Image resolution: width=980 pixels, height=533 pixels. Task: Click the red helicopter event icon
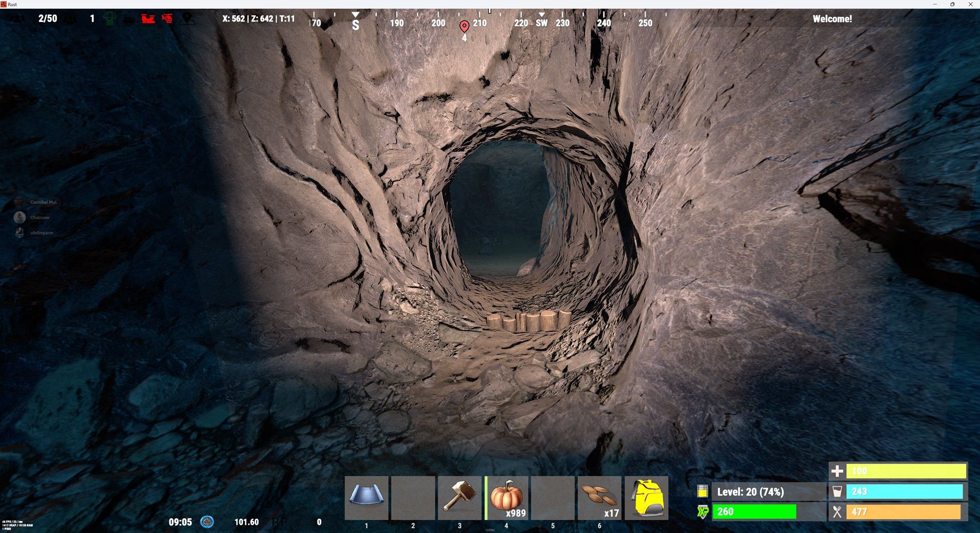click(x=167, y=19)
